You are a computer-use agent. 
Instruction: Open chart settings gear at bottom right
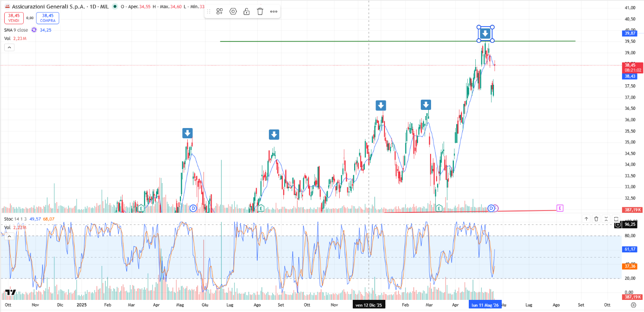pos(633,305)
